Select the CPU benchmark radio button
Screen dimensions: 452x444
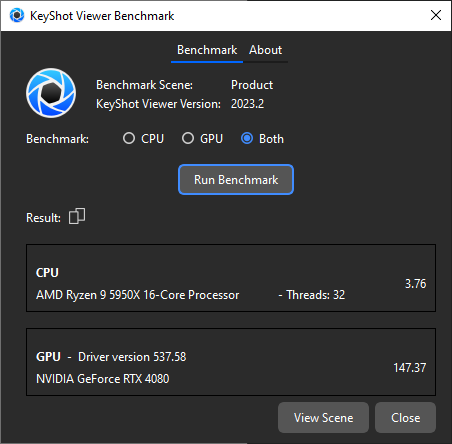click(x=129, y=138)
